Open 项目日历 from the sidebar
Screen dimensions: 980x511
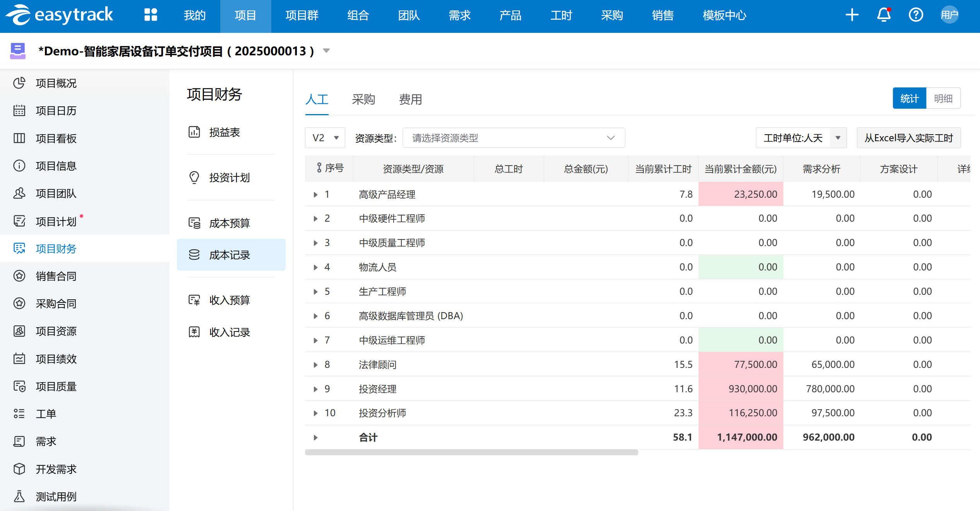coord(56,111)
